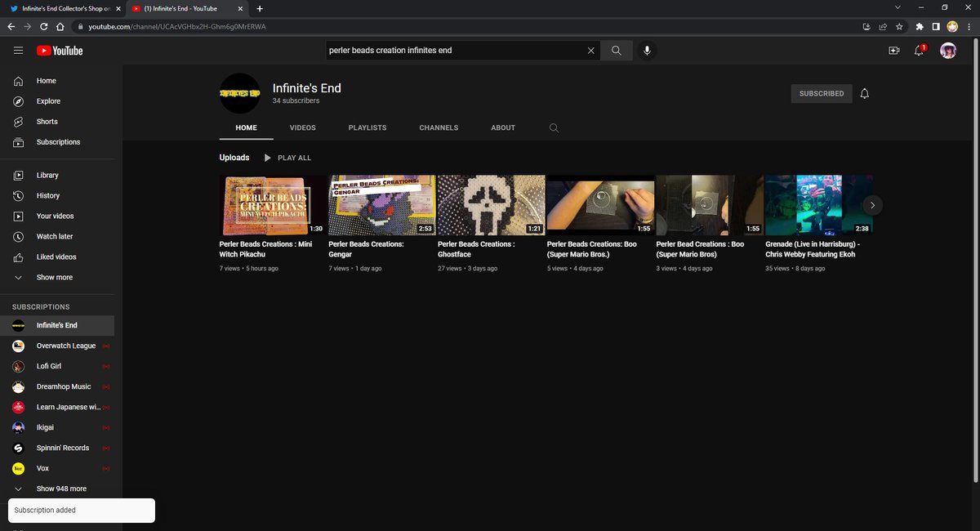Switch to the PLAYLISTS channel tab
980x531 pixels.
coord(367,128)
